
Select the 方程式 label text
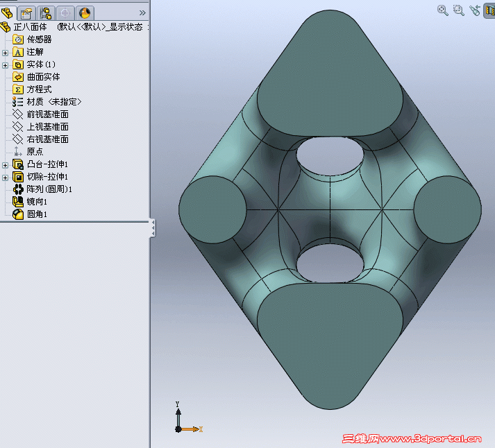click(x=39, y=89)
